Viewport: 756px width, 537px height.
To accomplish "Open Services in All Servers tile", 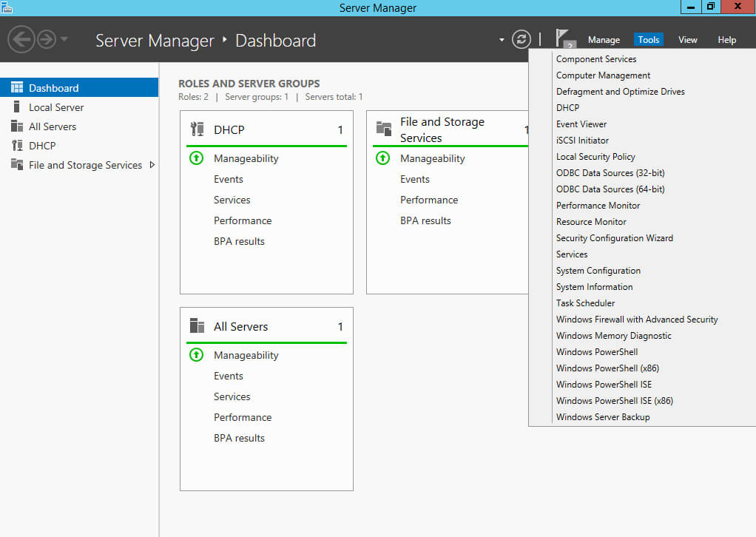I will tap(232, 396).
